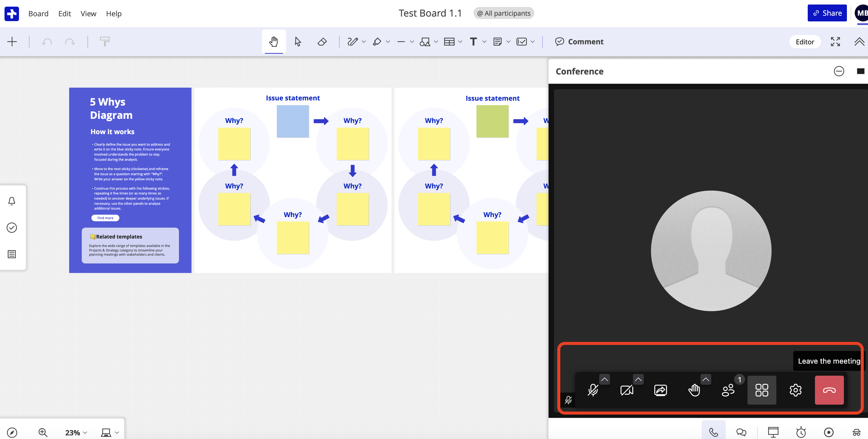Share screen in the conference

coord(660,390)
